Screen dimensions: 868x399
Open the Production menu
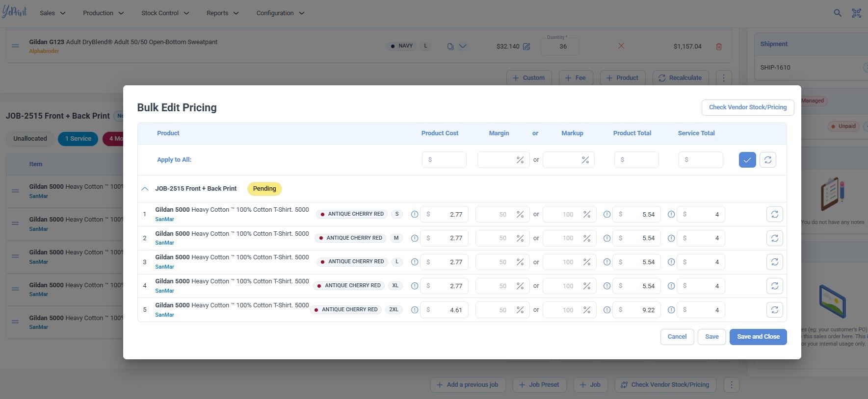coord(103,13)
